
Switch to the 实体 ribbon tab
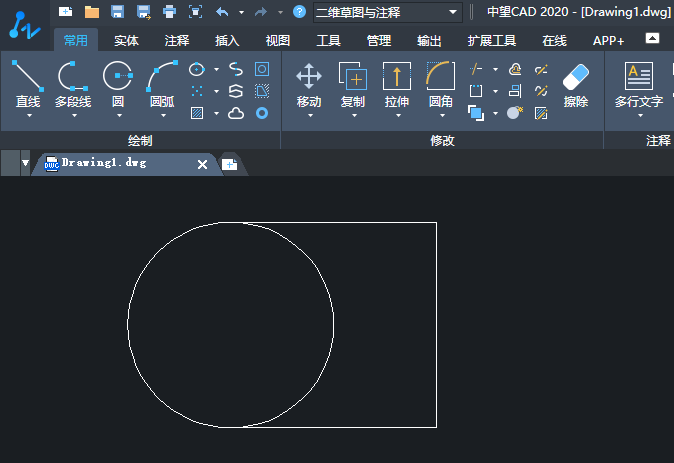point(126,41)
